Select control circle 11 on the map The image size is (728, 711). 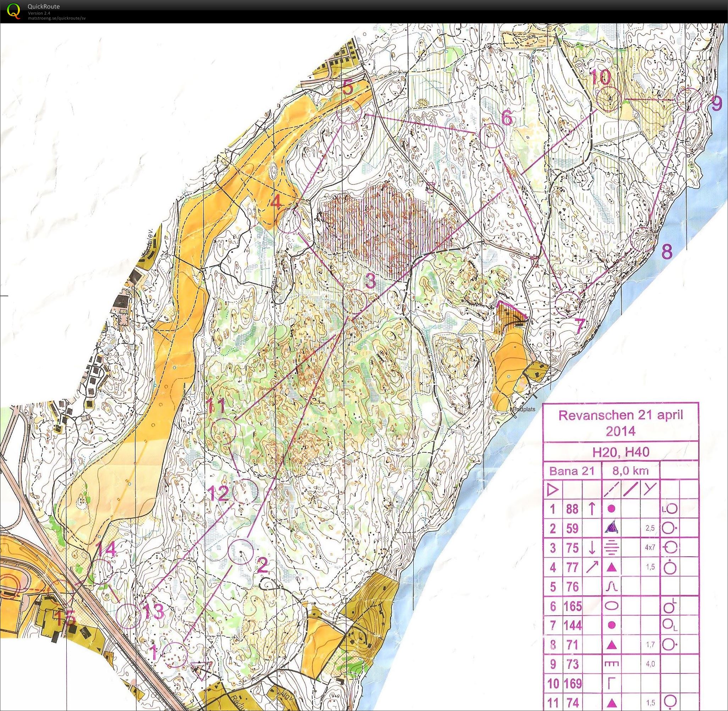[x=224, y=431]
